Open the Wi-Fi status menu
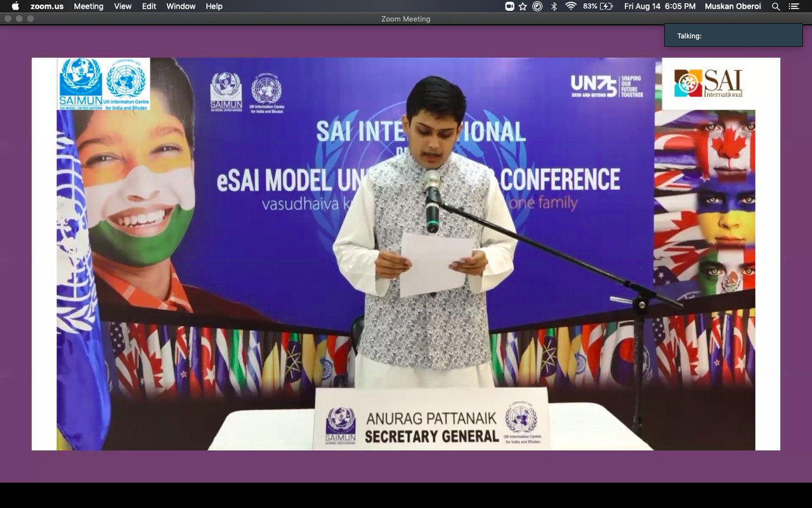Viewport: 812px width, 508px height. pos(570,6)
